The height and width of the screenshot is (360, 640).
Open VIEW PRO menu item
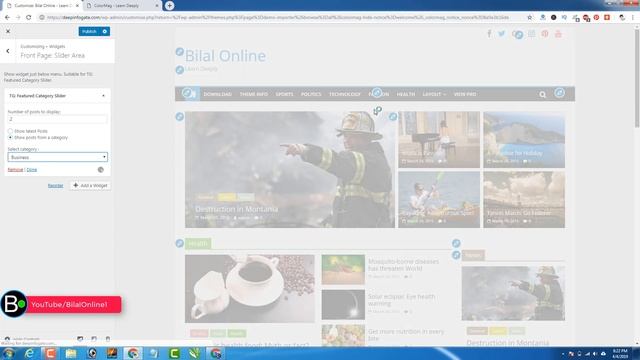coord(465,94)
